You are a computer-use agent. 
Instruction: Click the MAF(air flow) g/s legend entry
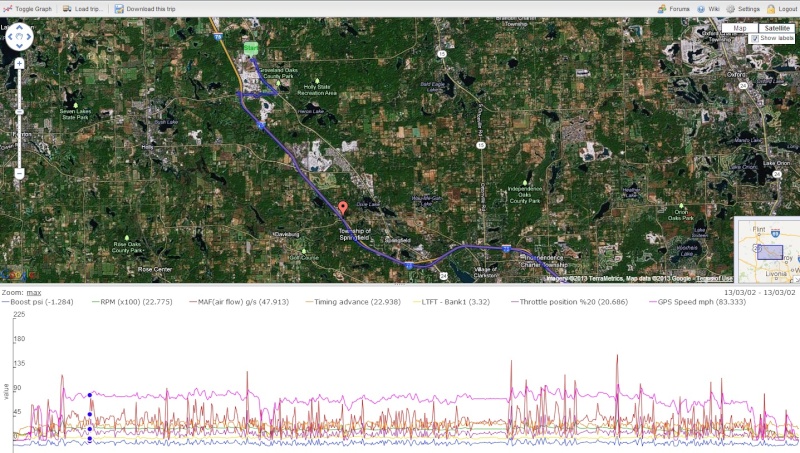239,302
